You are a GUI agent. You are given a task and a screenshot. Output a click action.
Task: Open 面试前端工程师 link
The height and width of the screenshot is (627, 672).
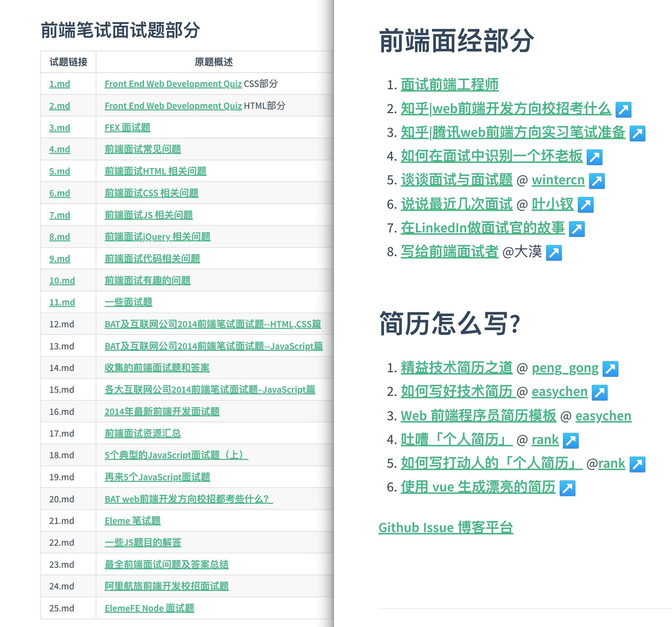[450, 84]
